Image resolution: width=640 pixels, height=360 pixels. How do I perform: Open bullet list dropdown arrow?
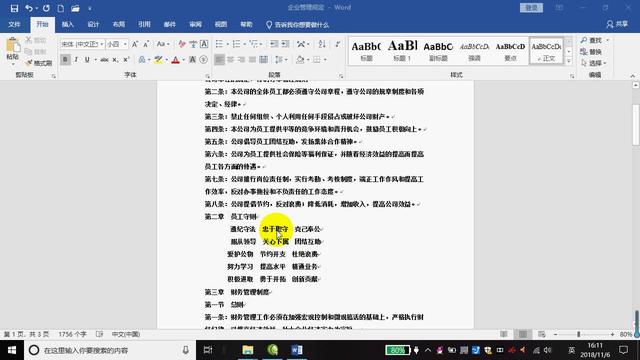pos(227,44)
